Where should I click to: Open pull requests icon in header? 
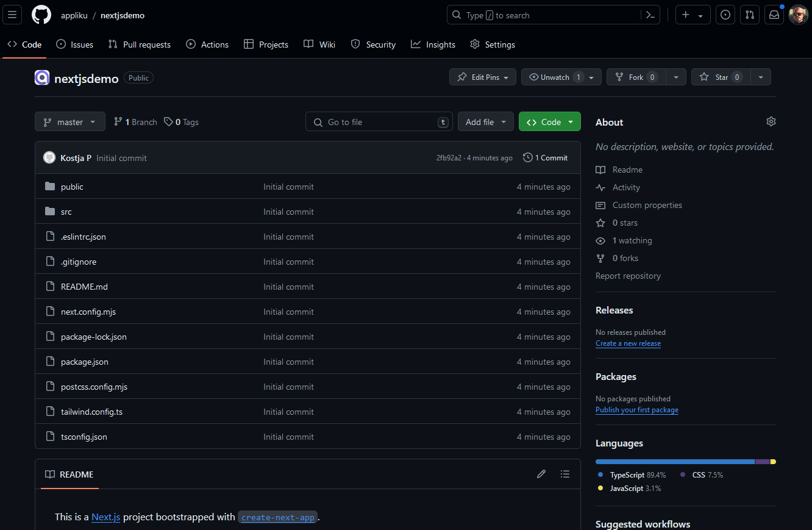[x=750, y=15]
